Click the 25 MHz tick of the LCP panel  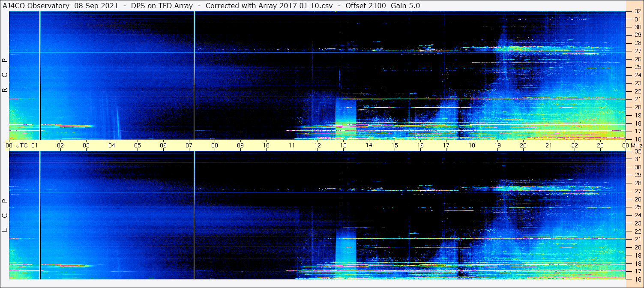coord(637,207)
